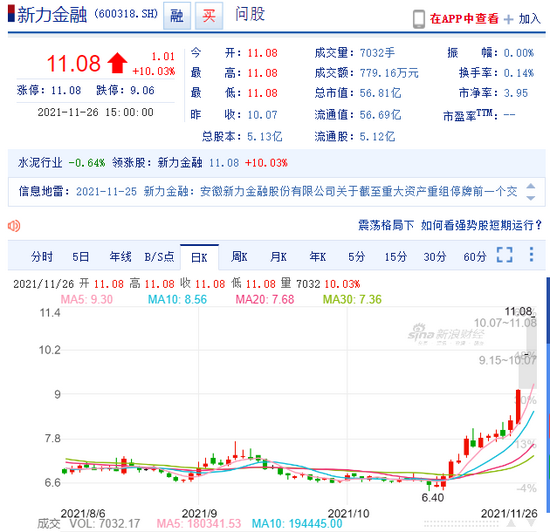Click the 换手率 0.14% value
The height and width of the screenshot is (532, 550).
click(518, 73)
